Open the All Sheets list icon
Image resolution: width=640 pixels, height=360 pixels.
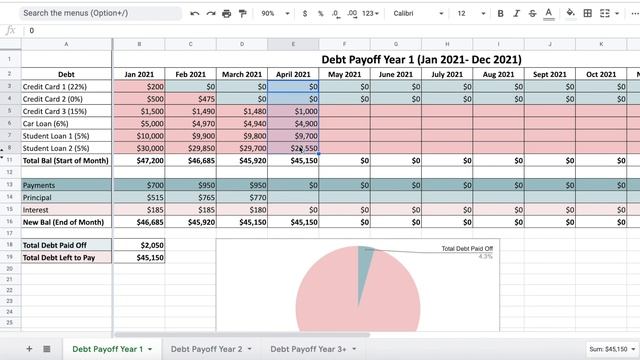47,349
